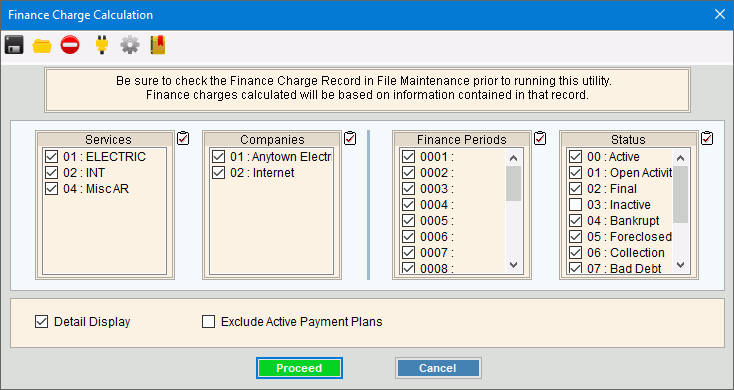Uncheck the 02 : Internet company
The image size is (734, 390).
point(218,172)
